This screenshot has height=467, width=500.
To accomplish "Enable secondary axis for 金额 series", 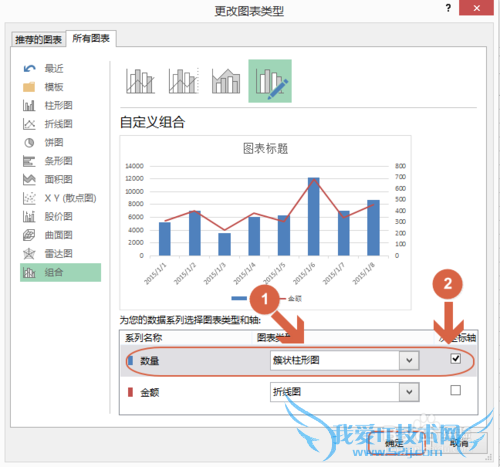I will click(455, 390).
